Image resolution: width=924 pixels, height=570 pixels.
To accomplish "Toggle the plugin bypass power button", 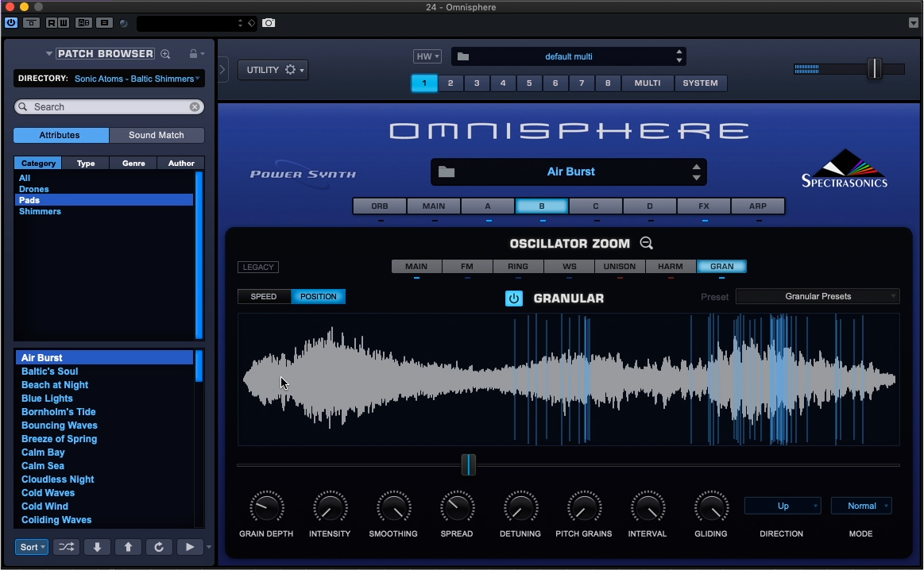I will 11,23.
